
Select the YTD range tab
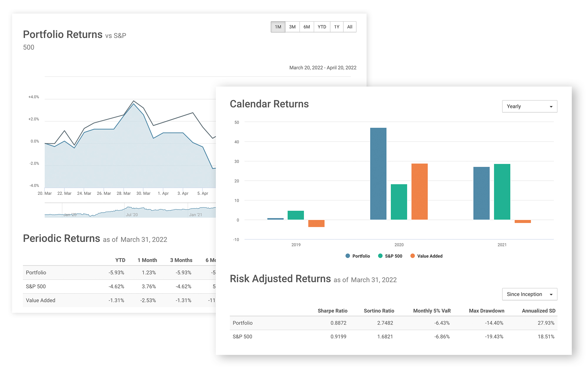point(322,27)
